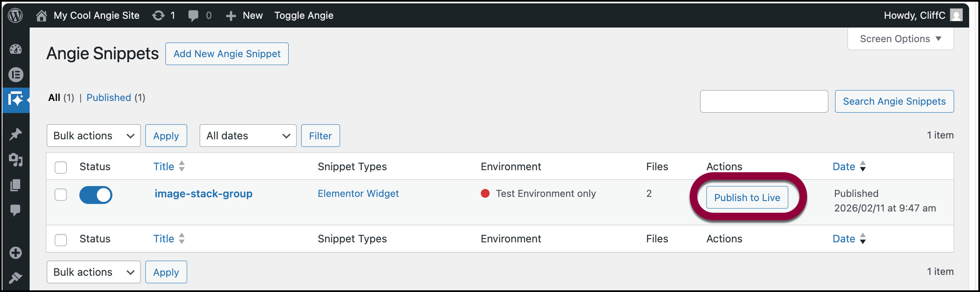Open the New menu in admin bar
The width and height of the screenshot is (980, 292).
coord(244,15)
